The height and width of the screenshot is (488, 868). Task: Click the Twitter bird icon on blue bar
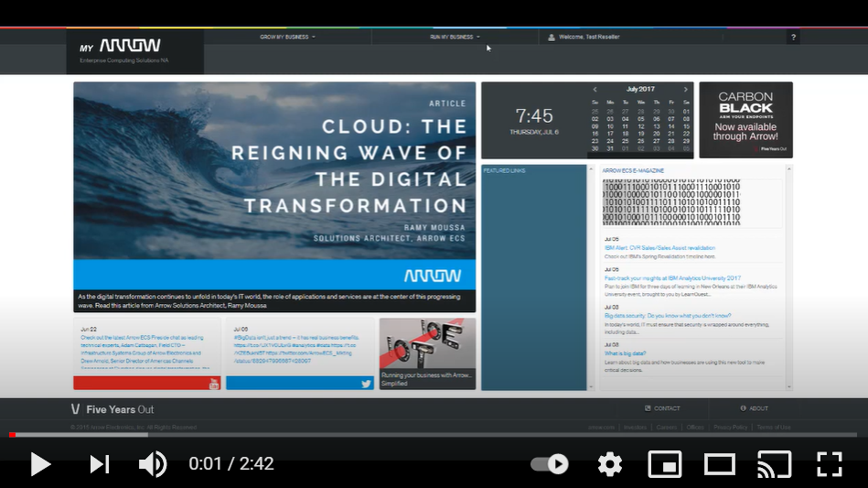click(366, 384)
